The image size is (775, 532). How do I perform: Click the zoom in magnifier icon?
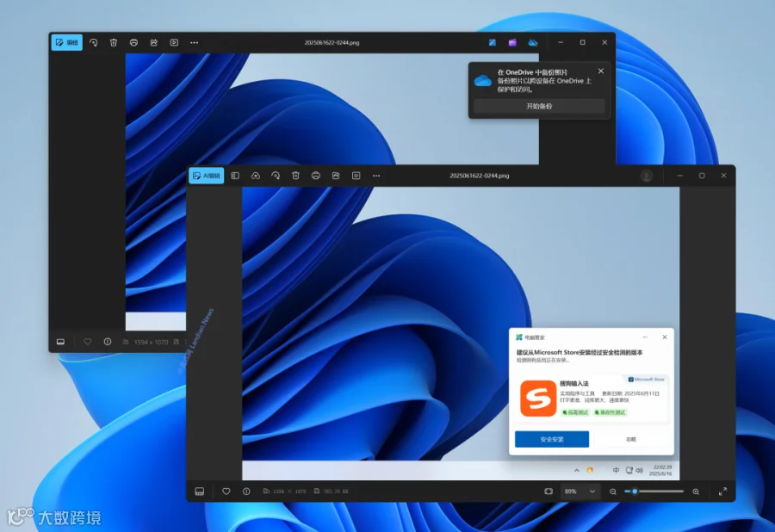696,492
